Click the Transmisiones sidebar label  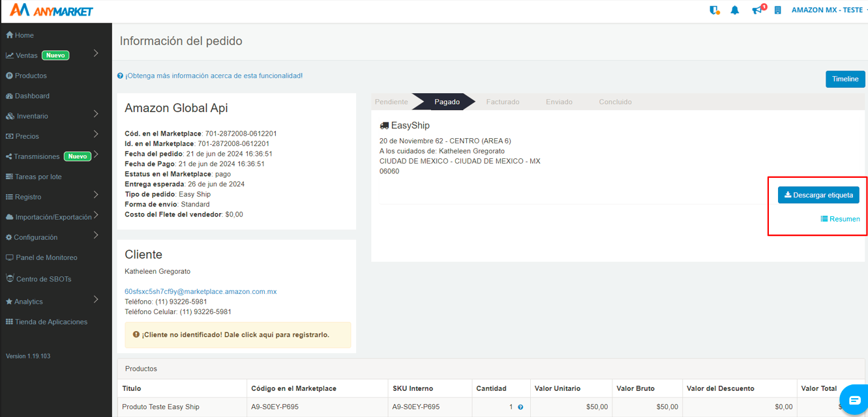tap(37, 156)
